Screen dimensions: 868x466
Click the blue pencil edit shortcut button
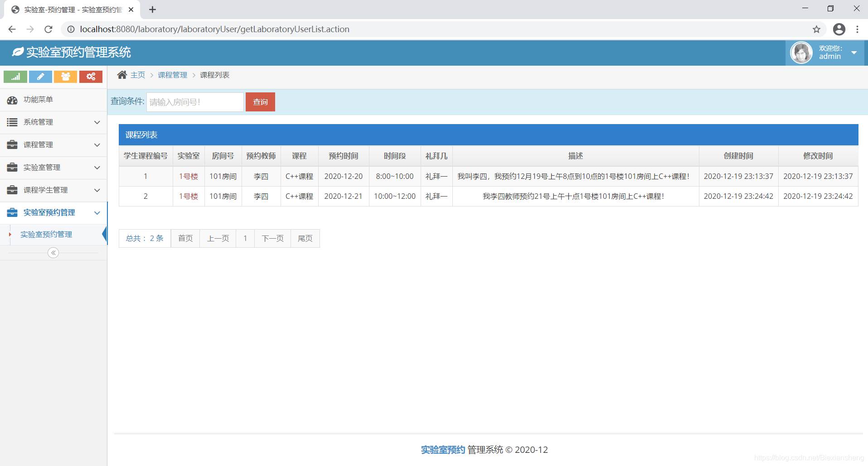click(x=40, y=77)
